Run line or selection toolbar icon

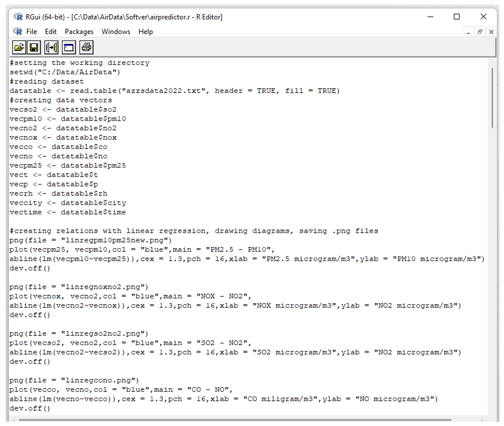tap(51, 47)
